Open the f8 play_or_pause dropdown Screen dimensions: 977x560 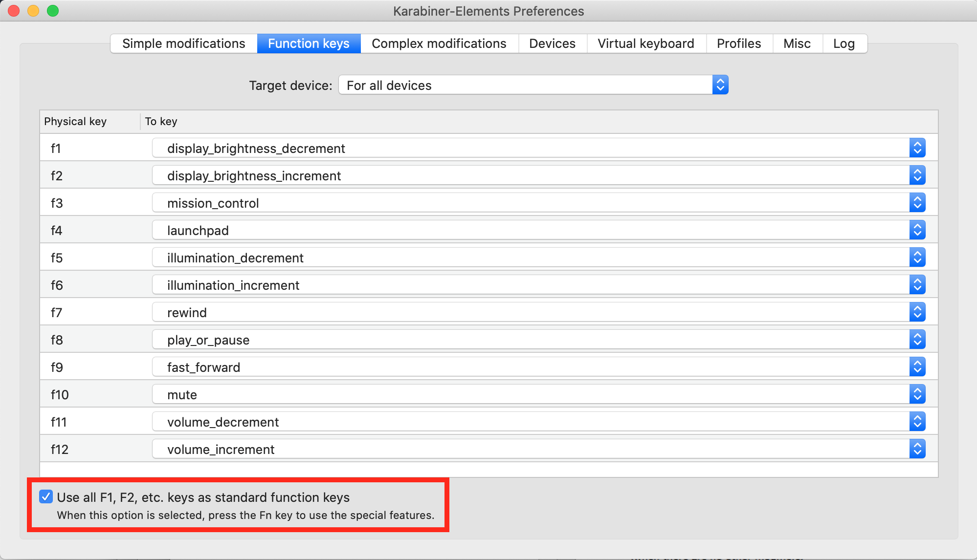coord(539,340)
